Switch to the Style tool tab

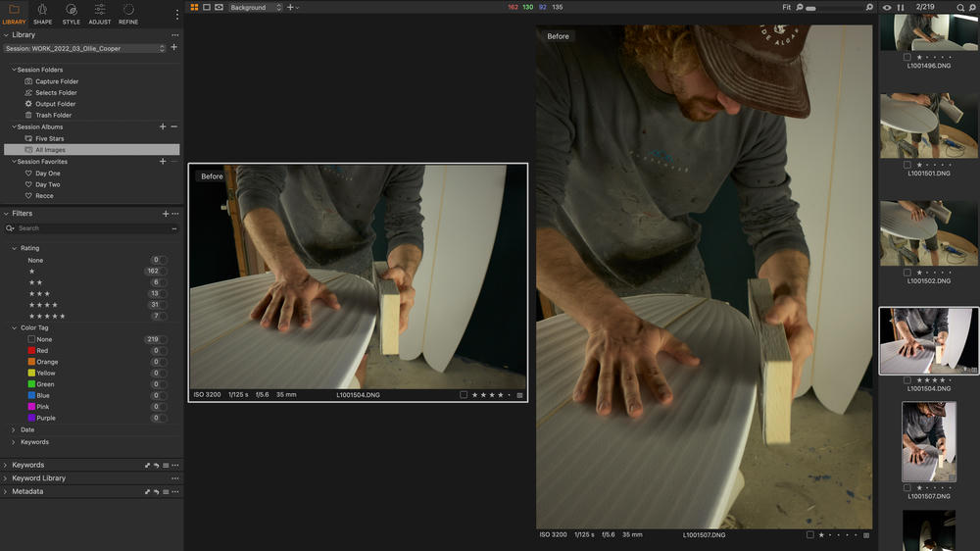coord(72,13)
